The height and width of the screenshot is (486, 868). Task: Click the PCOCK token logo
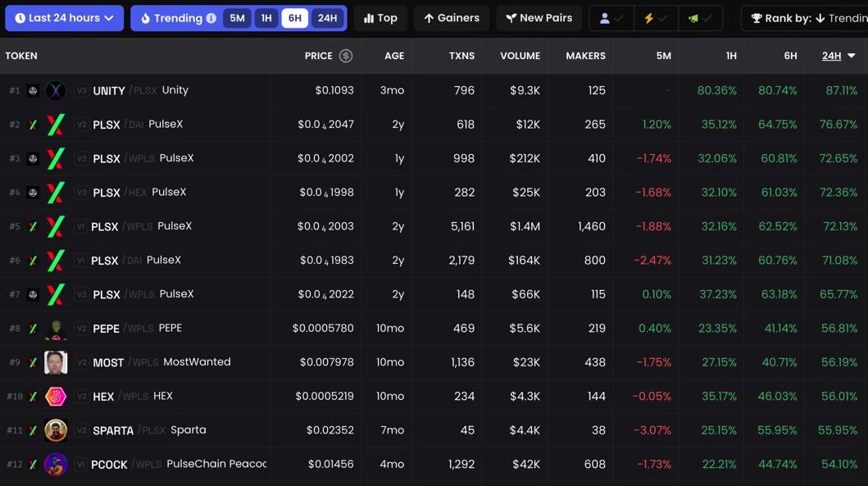(56, 465)
